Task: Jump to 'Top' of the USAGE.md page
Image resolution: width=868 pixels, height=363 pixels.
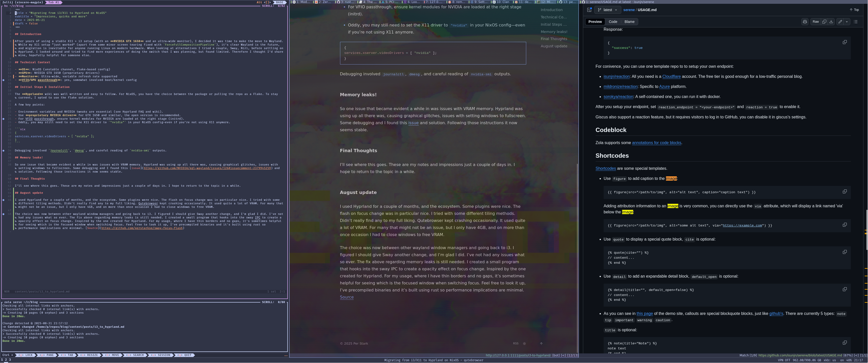Action: (854, 10)
